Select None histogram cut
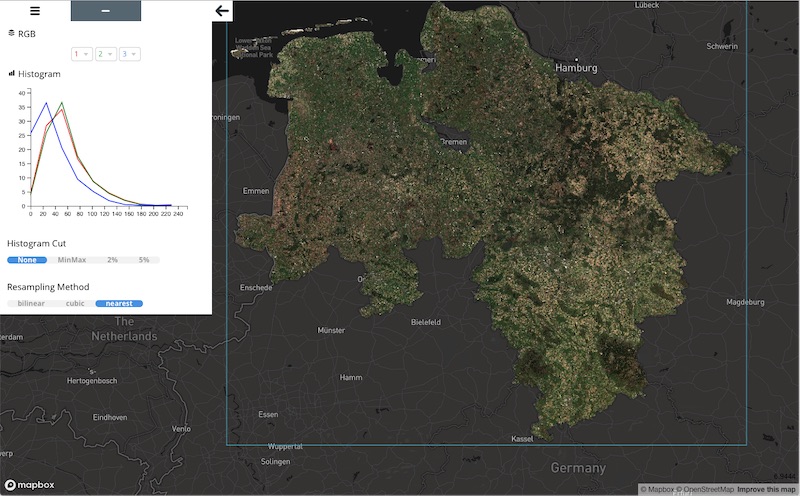800x496 pixels. pyautogui.click(x=27, y=260)
